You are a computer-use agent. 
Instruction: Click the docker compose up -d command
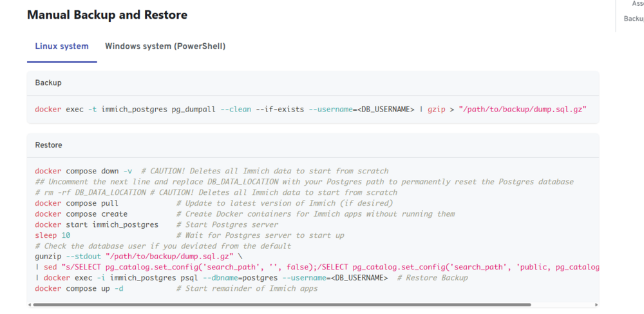point(79,288)
